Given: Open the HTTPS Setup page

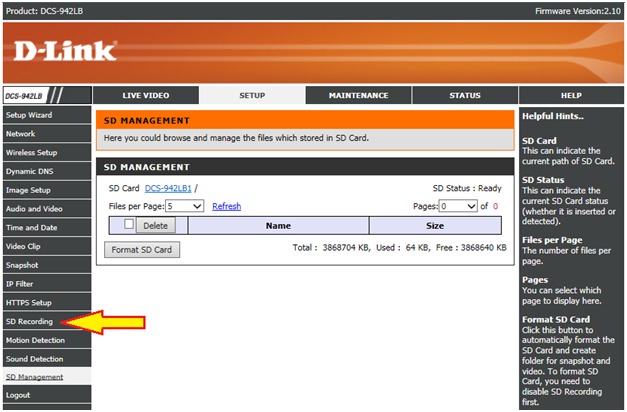Looking at the screenshot, I should [29, 302].
